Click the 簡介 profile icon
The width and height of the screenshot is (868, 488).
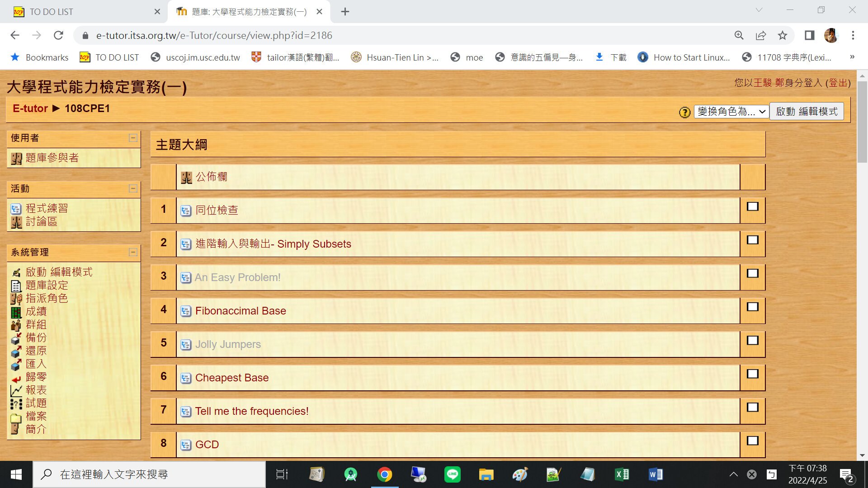(x=15, y=429)
